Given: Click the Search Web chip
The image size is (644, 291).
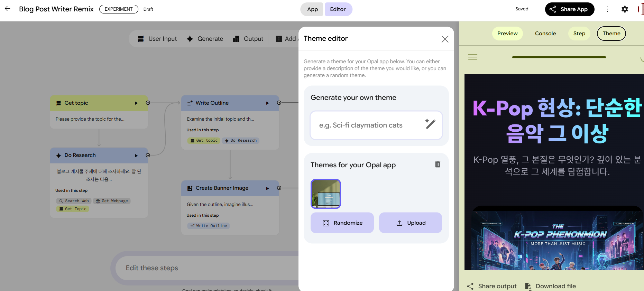Looking at the screenshot, I should pos(74,201).
